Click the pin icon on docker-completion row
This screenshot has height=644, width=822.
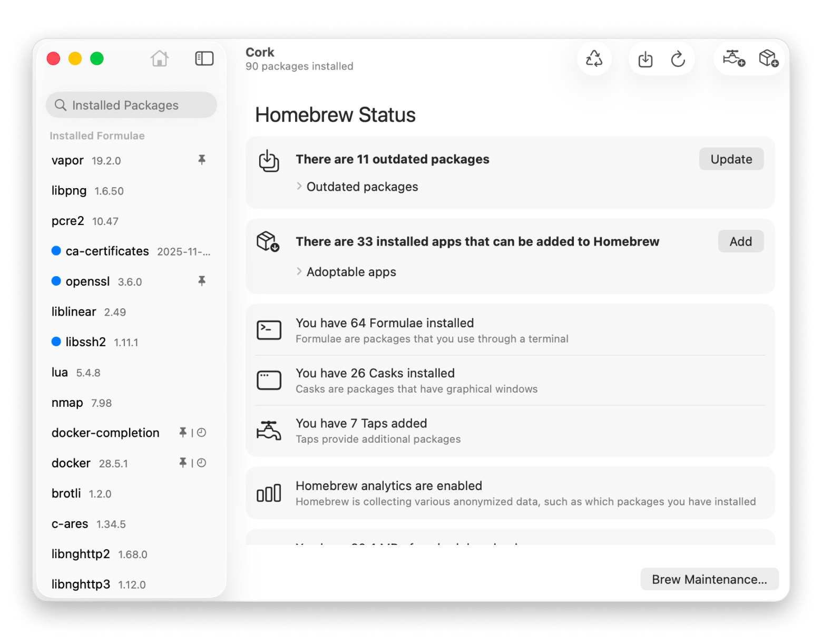point(182,433)
